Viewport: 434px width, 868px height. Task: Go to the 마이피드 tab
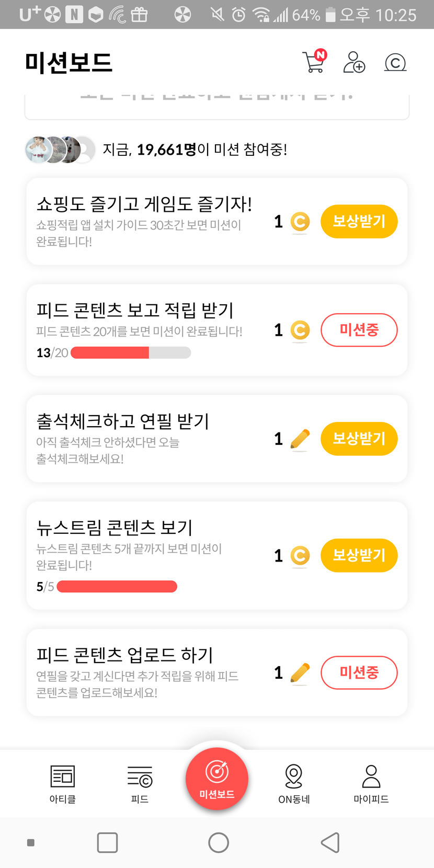pos(371,783)
